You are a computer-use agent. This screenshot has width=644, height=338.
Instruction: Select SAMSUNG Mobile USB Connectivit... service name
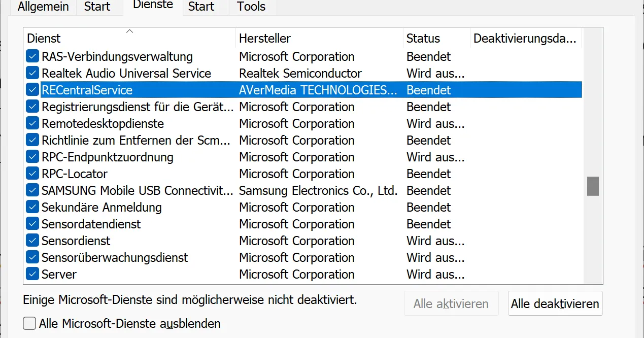point(138,190)
